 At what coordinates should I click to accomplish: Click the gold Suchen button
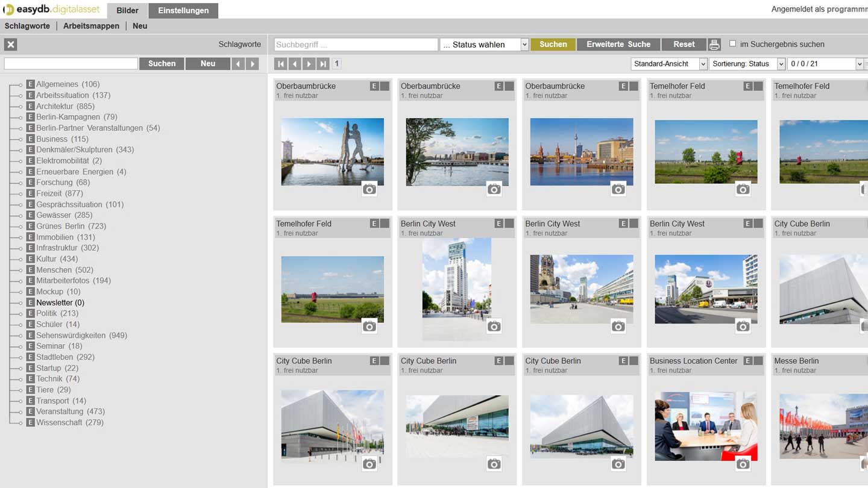pyautogui.click(x=553, y=45)
